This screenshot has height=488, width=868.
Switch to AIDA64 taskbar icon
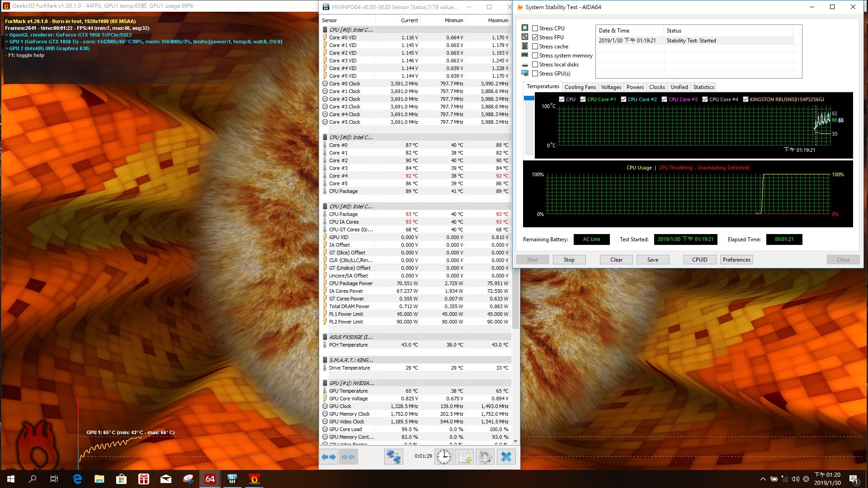point(210,479)
